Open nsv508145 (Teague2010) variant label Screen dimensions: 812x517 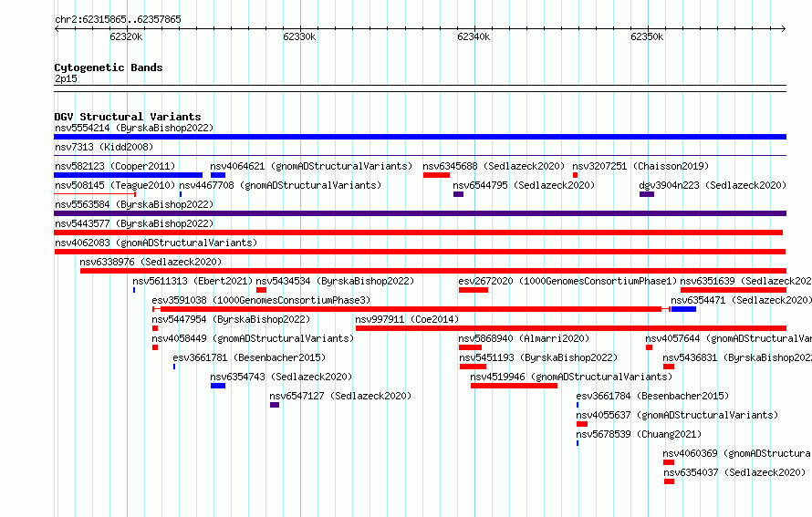coord(115,185)
